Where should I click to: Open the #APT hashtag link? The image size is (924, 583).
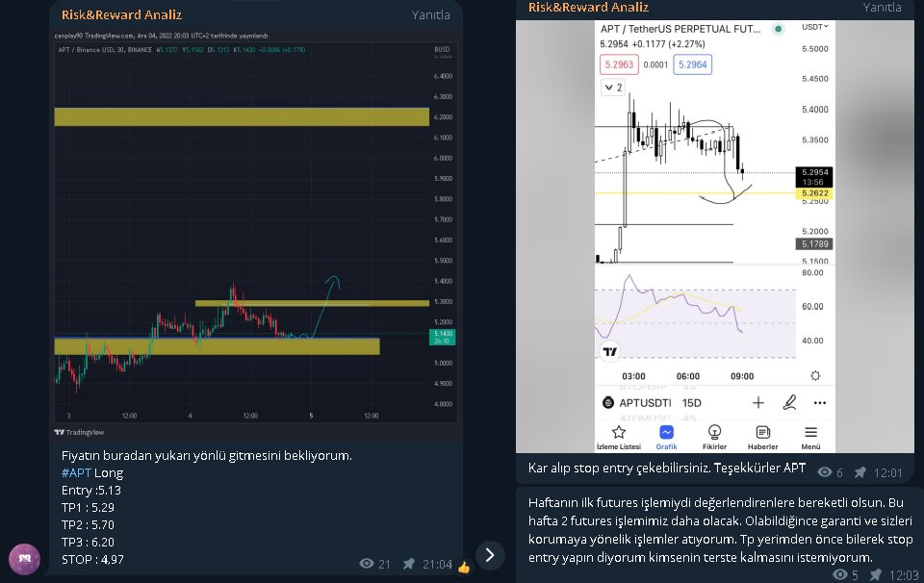point(76,472)
